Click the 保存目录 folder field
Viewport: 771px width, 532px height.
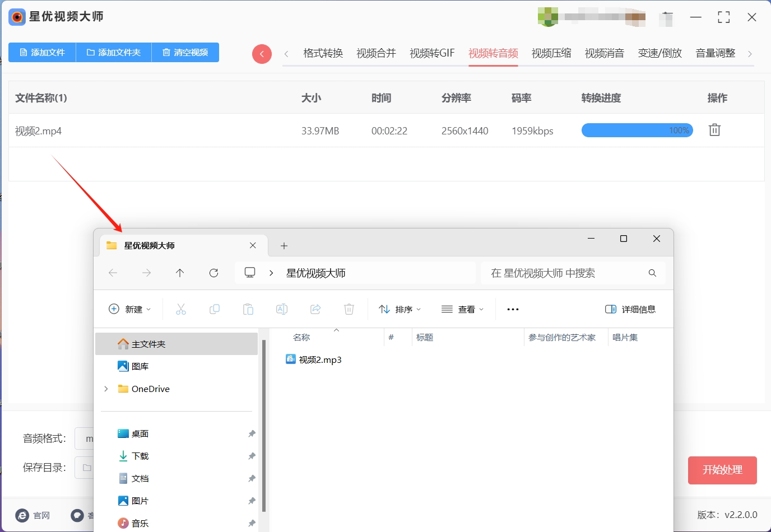84,468
